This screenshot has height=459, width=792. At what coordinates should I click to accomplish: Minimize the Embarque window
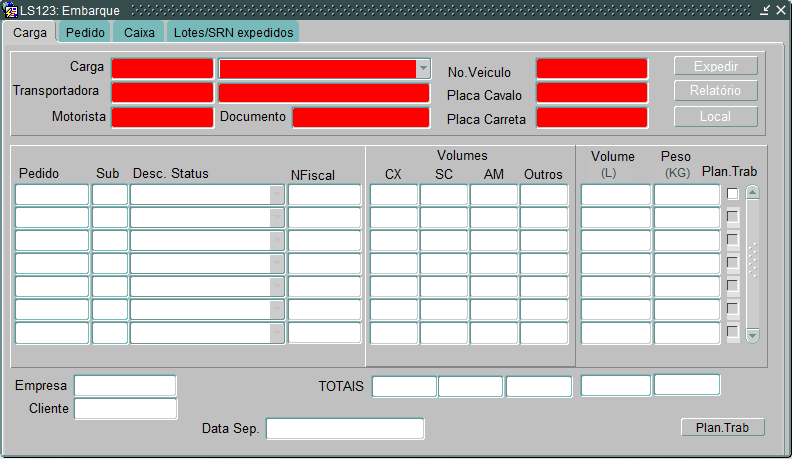point(765,10)
